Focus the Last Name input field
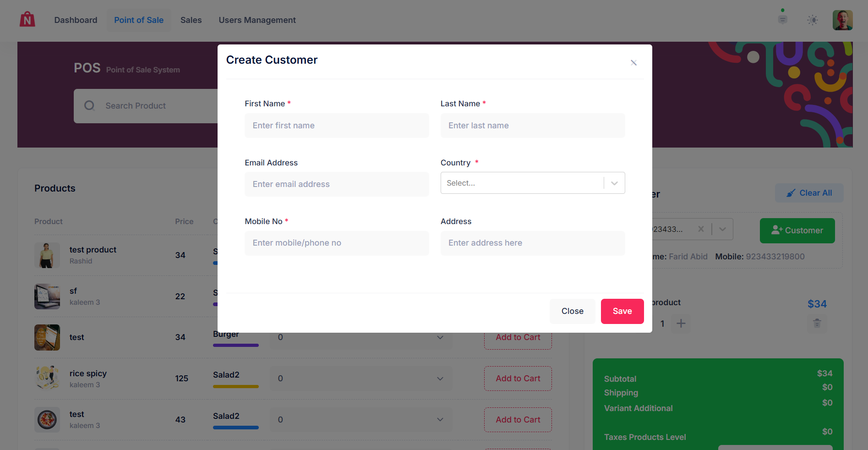Viewport: 868px width, 450px height. click(x=533, y=126)
